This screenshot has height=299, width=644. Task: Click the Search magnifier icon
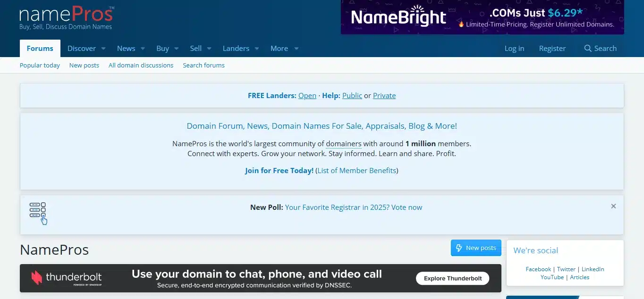[588, 49]
